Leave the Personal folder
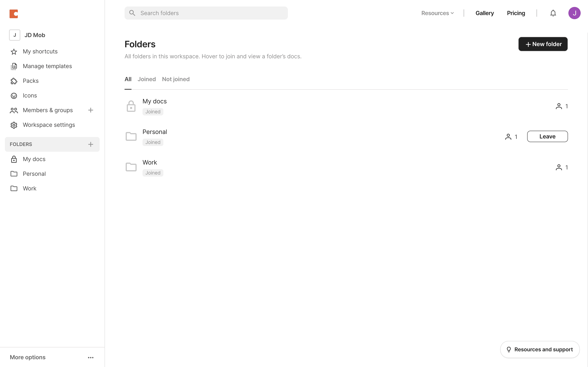This screenshot has width=588, height=367. click(x=547, y=136)
